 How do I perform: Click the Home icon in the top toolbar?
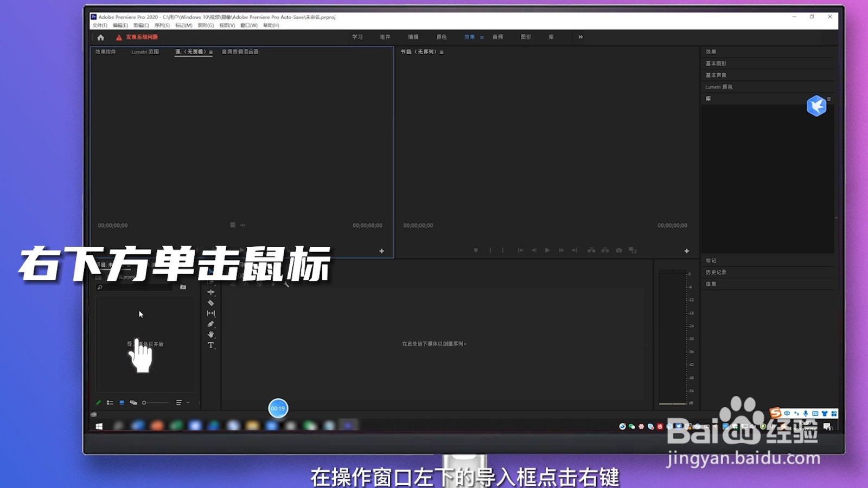99,37
